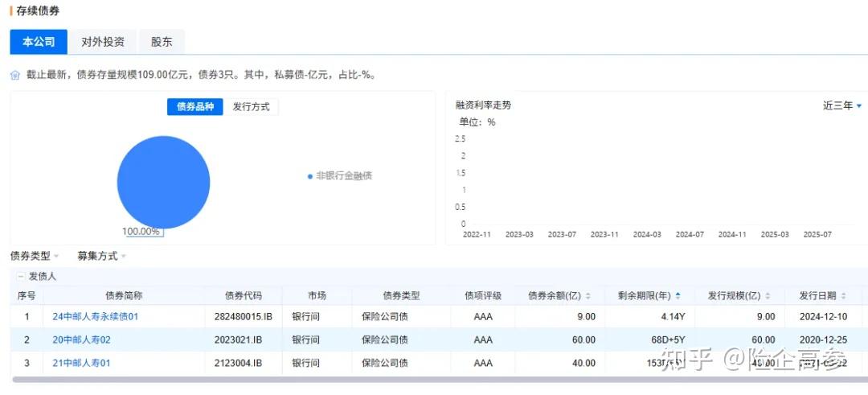Open the 20中邮人寿02 bond link
This screenshot has width=868, height=395.
tap(81, 339)
